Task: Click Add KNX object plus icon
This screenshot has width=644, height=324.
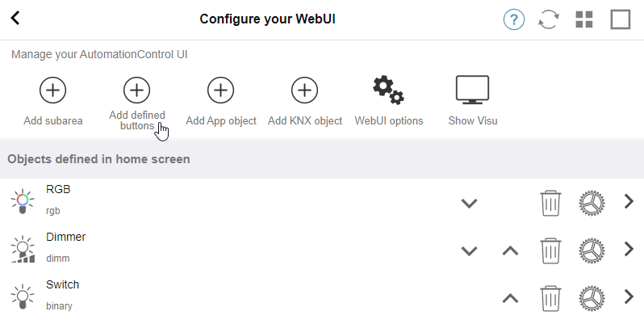Action: 304,90
